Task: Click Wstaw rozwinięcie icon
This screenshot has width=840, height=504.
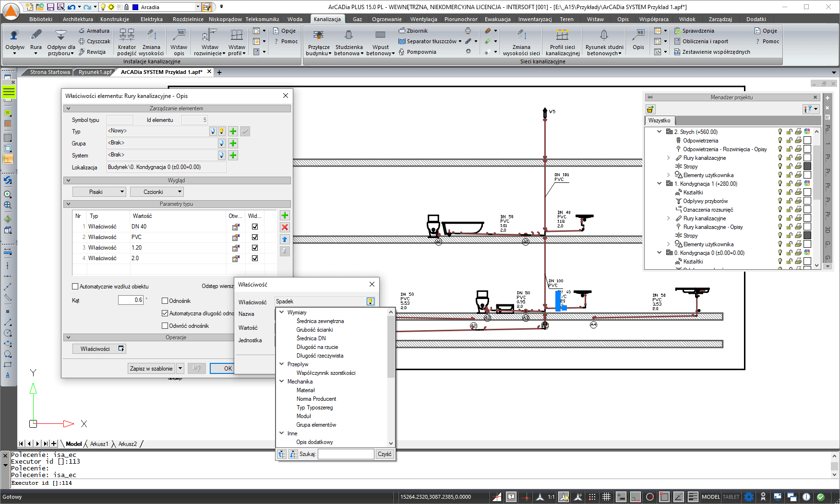Action: point(210,36)
